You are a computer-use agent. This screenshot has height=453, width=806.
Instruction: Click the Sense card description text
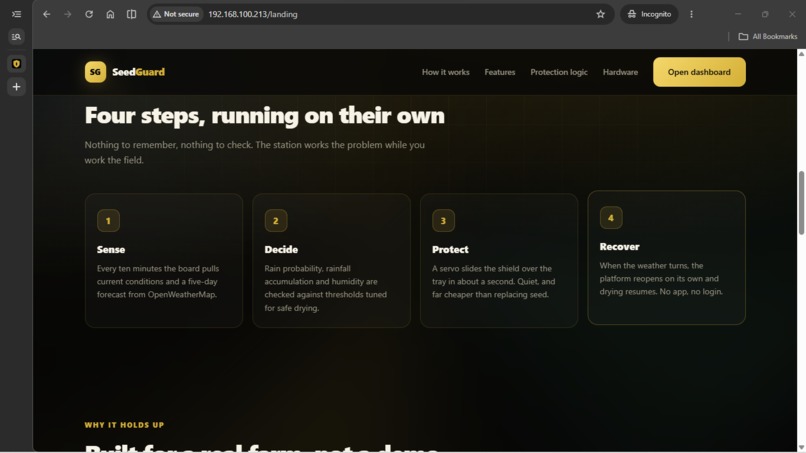(x=158, y=281)
